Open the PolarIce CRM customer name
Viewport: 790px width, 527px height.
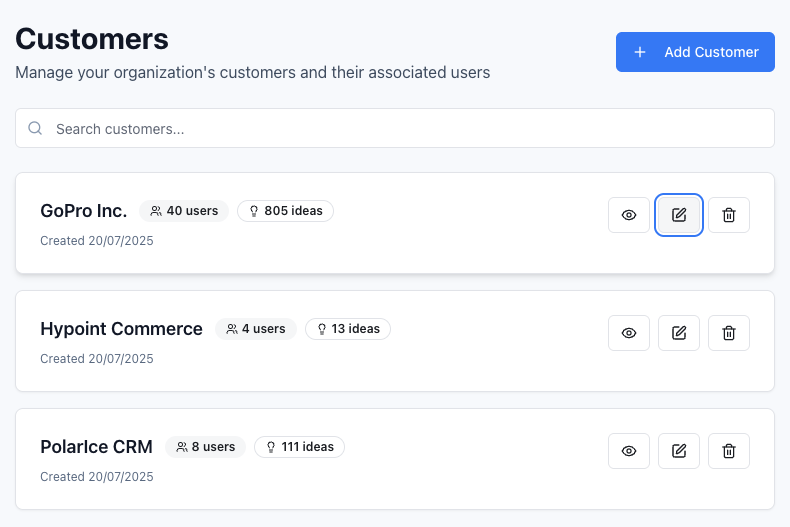point(96,447)
